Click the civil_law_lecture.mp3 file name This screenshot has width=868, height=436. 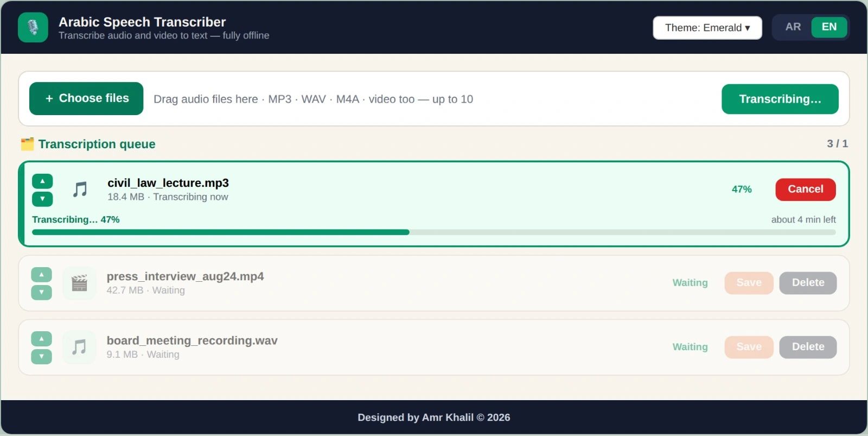click(x=168, y=183)
